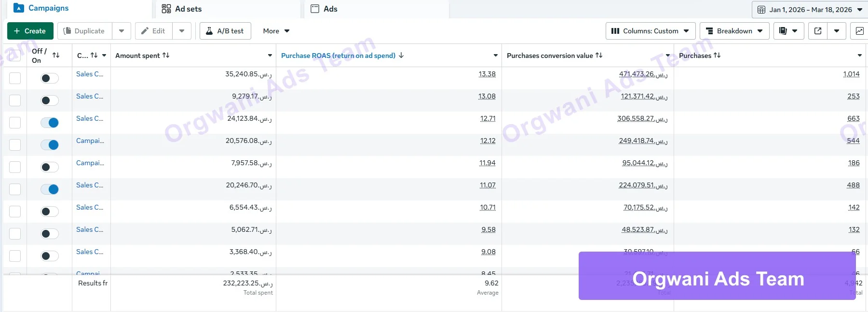Image resolution: width=868 pixels, height=312 pixels.
Task: Start an A/B test
Action: coord(225,31)
